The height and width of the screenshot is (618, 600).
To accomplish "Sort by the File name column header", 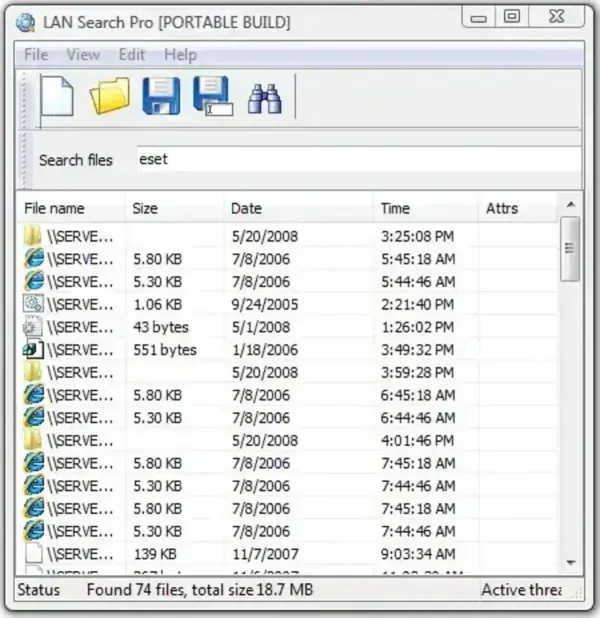I will 71,208.
